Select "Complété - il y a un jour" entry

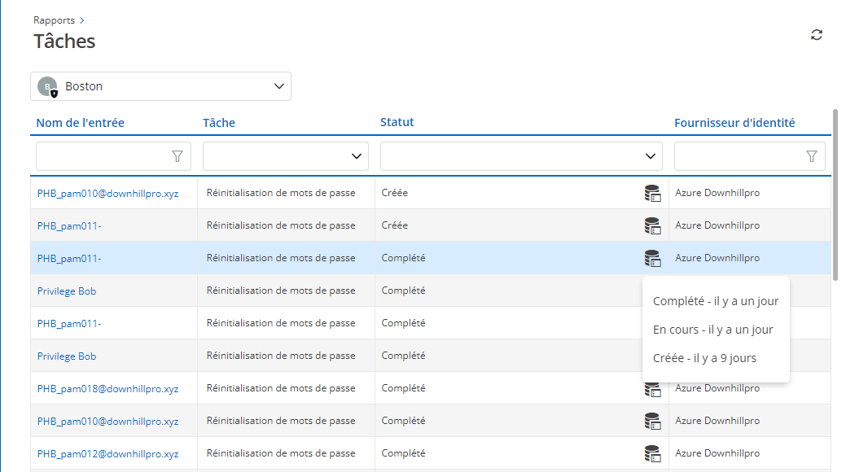(x=716, y=300)
